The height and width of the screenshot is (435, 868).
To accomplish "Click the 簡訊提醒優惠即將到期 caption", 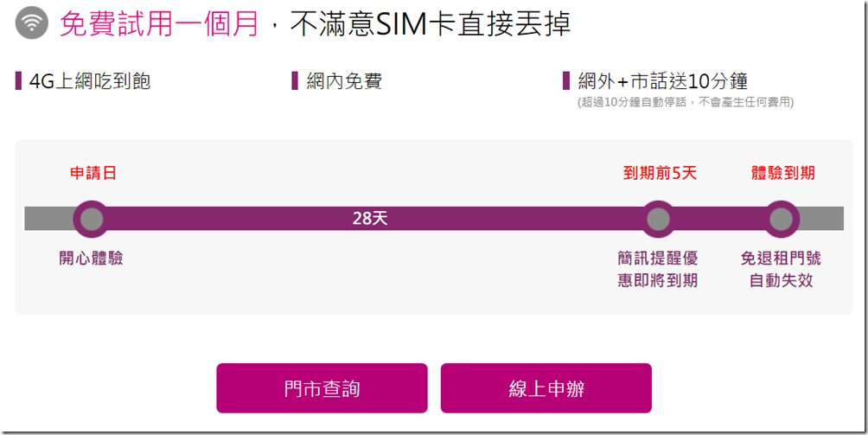I will 658,269.
